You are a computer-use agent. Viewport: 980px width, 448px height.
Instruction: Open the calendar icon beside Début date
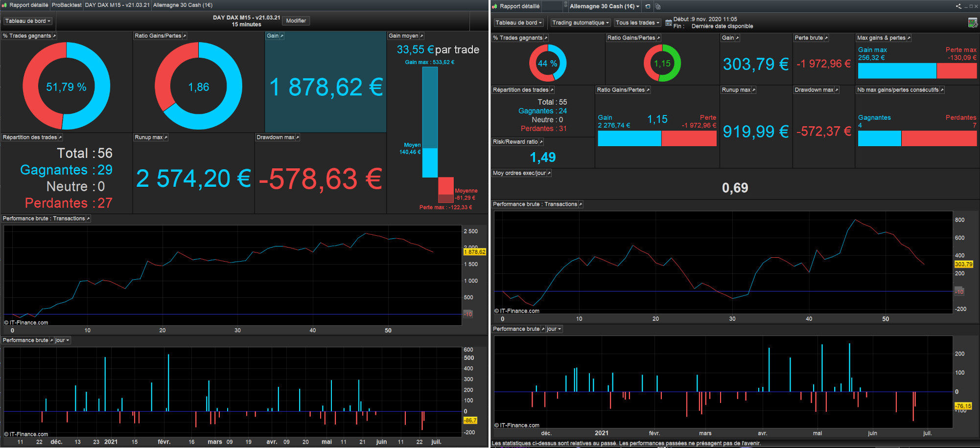pyautogui.click(x=668, y=22)
